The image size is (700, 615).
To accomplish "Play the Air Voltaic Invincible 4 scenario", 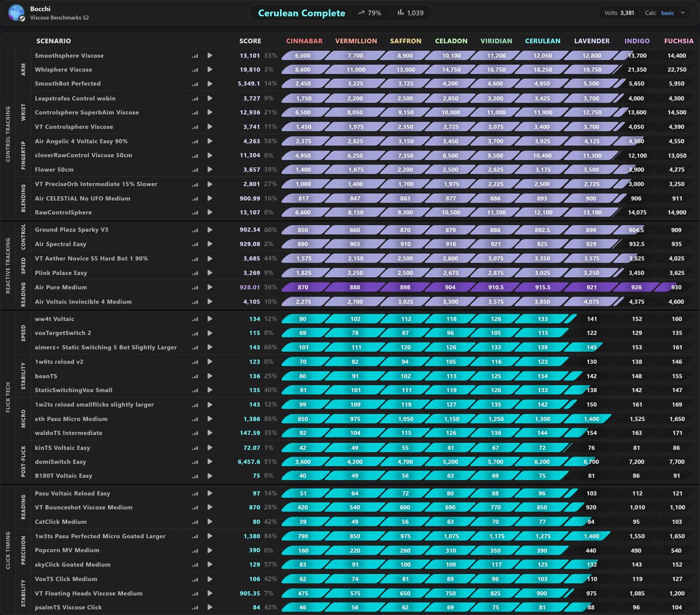I will pos(209,302).
